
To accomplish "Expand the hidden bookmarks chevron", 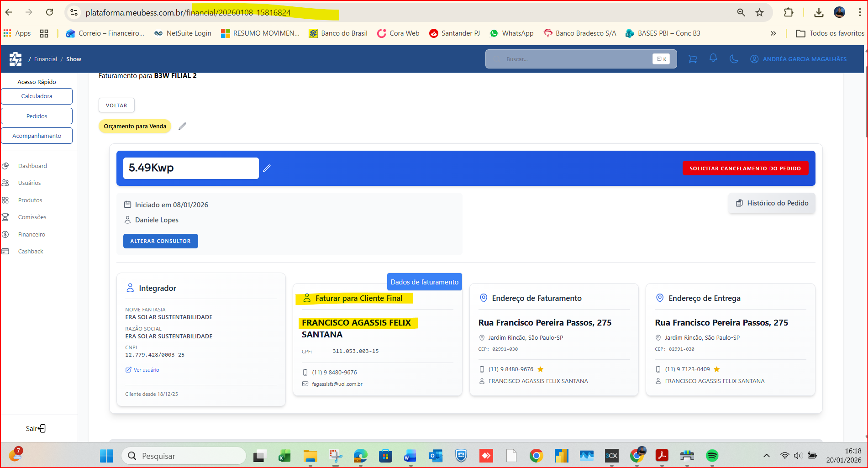I will click(773, 33).
